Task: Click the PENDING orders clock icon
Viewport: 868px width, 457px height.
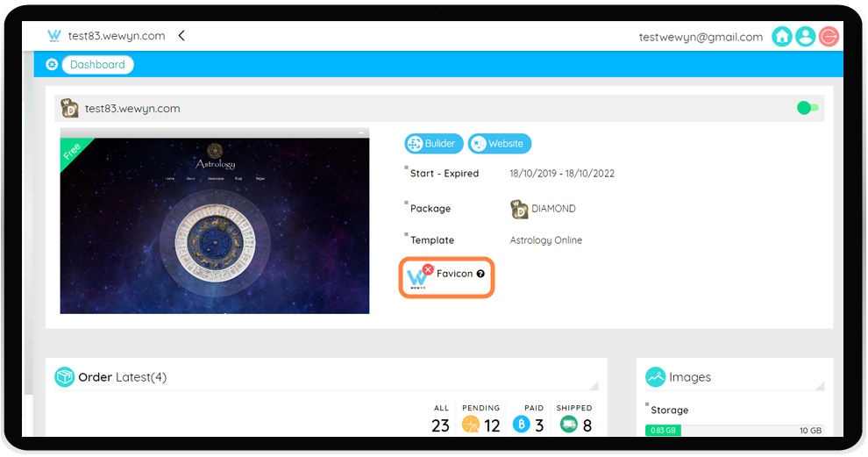Action: coord(471,425)
